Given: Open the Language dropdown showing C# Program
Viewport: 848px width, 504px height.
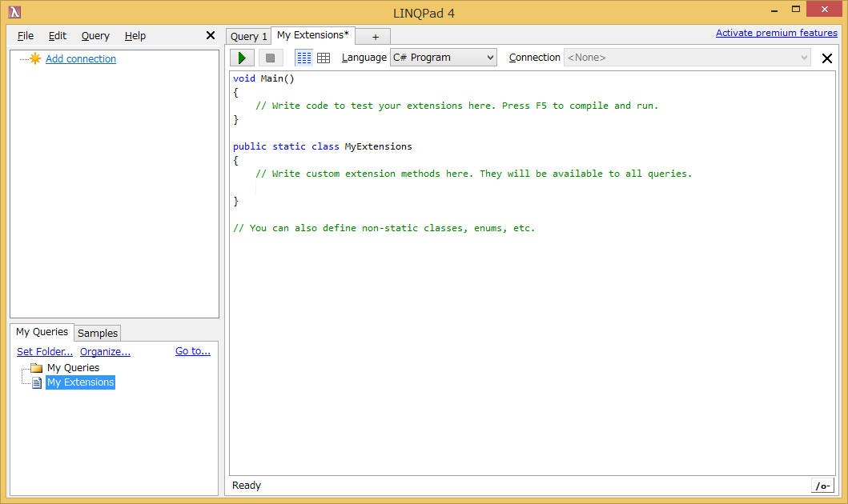Looking at the screenshot, I should [x=443, y=58].
